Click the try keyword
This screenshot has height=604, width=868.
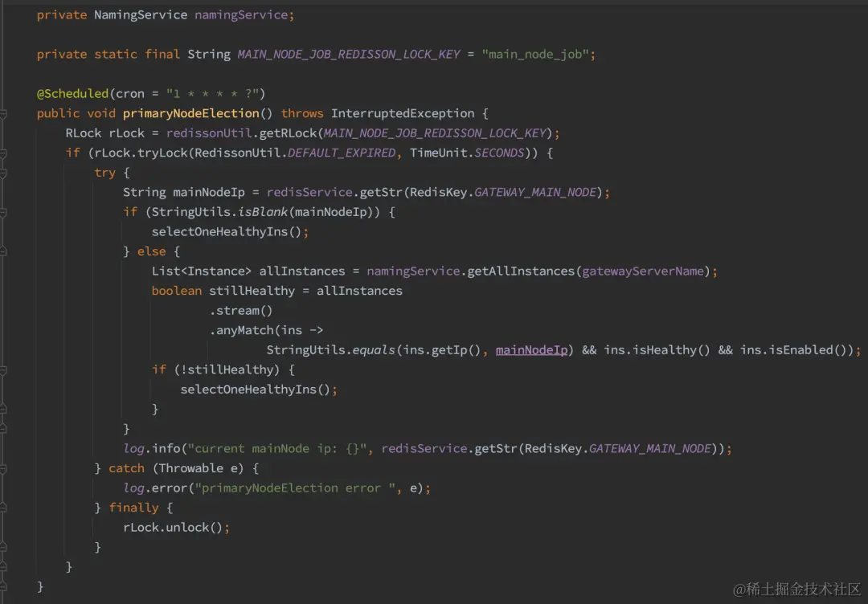tap(104, 173)
